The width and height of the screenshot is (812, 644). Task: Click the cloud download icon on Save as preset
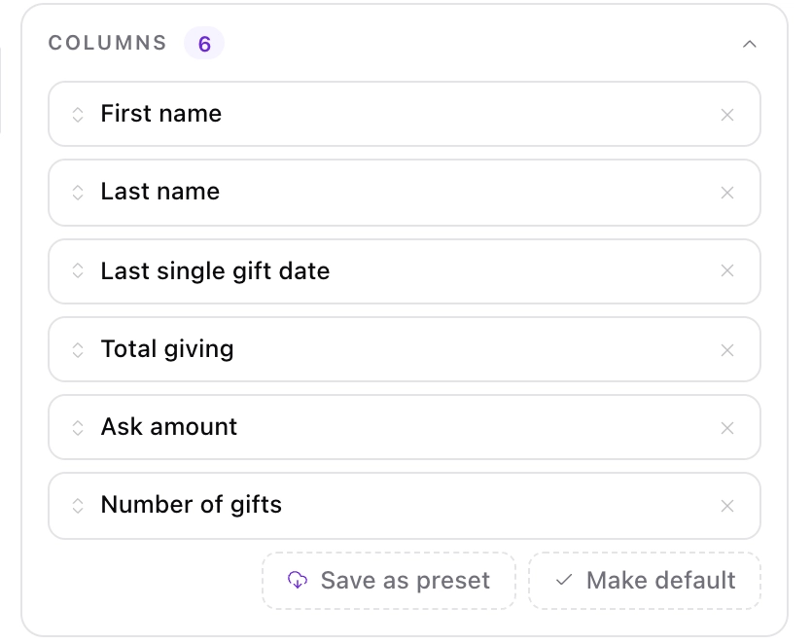(x=298, y=580)
